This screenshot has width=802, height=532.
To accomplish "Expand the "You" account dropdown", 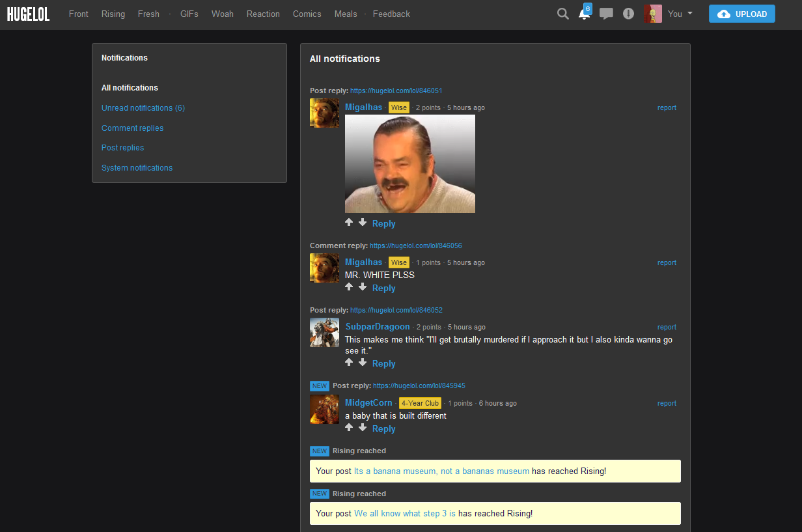I will (x=680, y=14).
